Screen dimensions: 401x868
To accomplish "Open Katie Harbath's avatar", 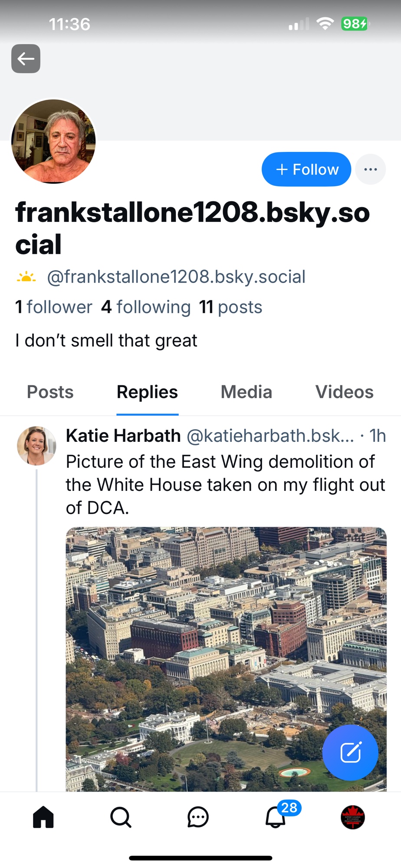I will 36,446.
